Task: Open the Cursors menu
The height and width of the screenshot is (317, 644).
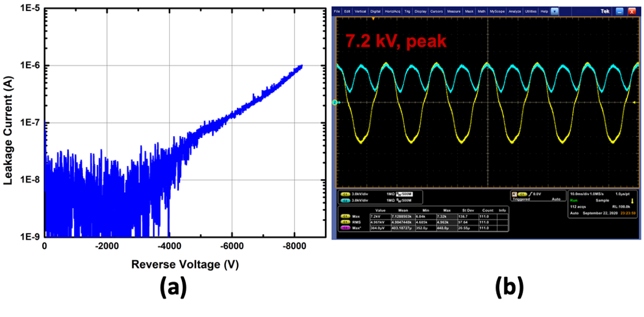Action: pyautogui.click(x=435, y=11)
